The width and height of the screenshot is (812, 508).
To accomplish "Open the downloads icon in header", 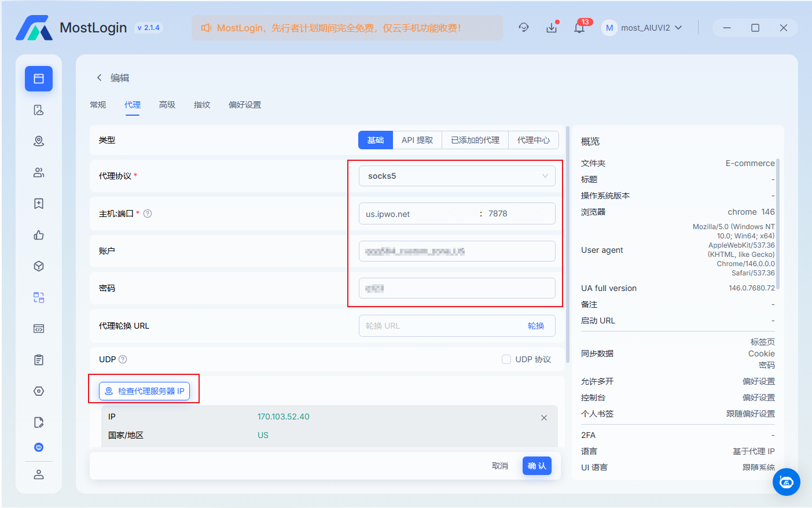I will 552,27.
